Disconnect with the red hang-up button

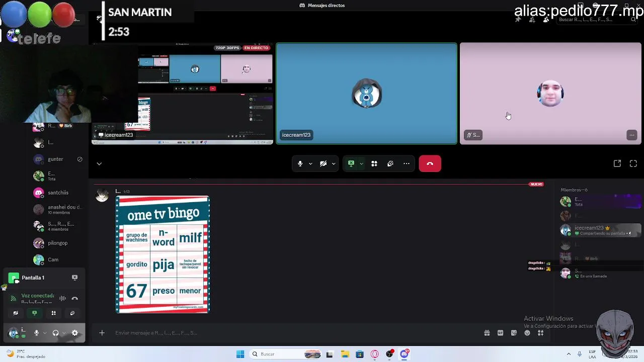[430, 163]
